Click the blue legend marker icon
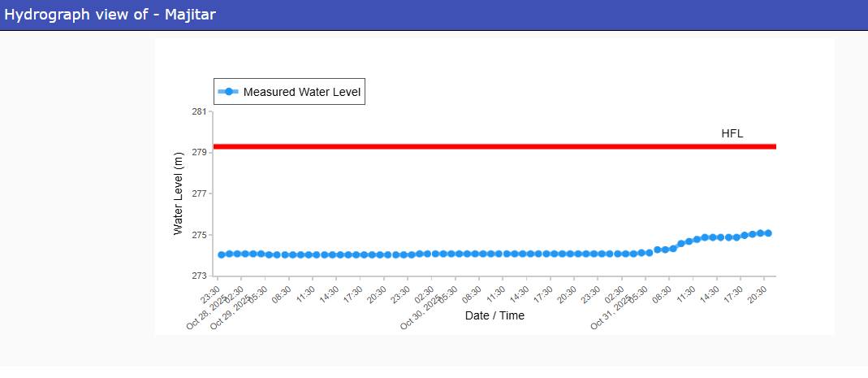The width and height of the screenshot is (868, 378). tap(228, 92)
